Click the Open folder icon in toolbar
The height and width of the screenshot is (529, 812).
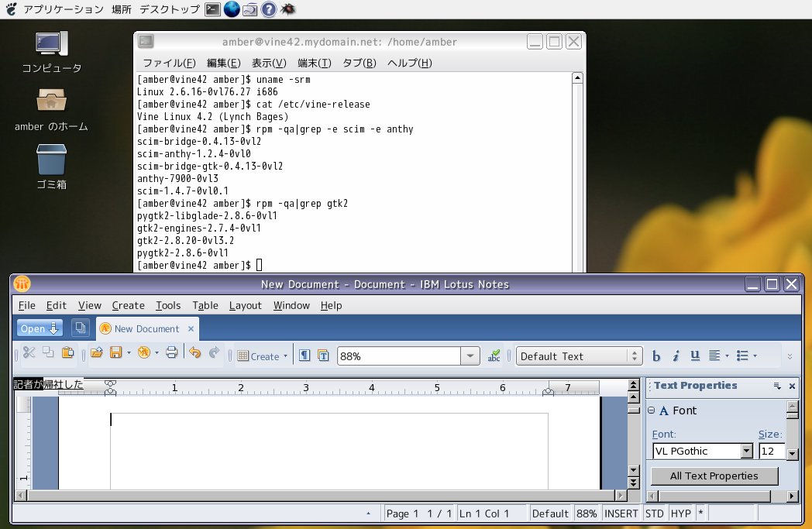96,353
